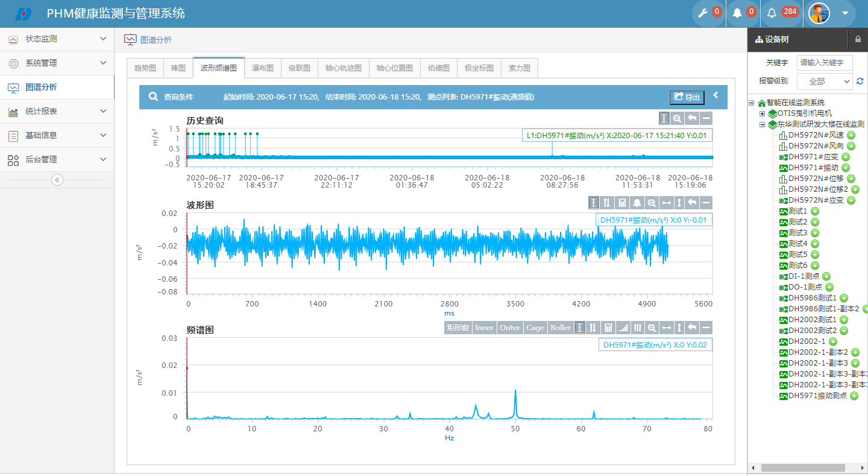Toggle Cage bearing frequency in 频谱图
The width and height of the screenshot is (868, 476).
(535, 328)
